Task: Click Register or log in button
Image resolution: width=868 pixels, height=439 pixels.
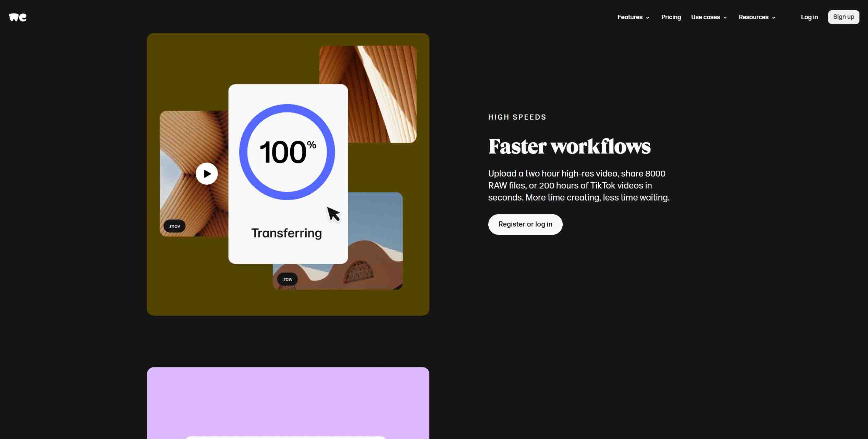Action: 525,224
